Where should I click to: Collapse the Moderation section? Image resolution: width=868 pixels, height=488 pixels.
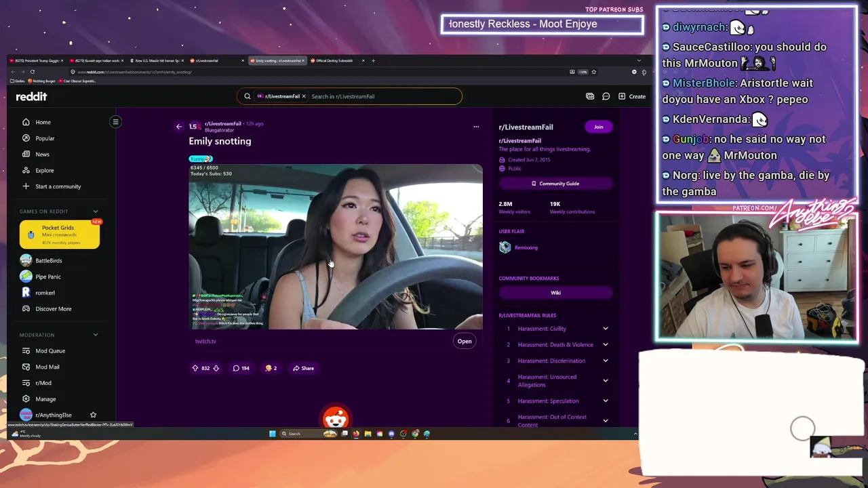(96, 335)
